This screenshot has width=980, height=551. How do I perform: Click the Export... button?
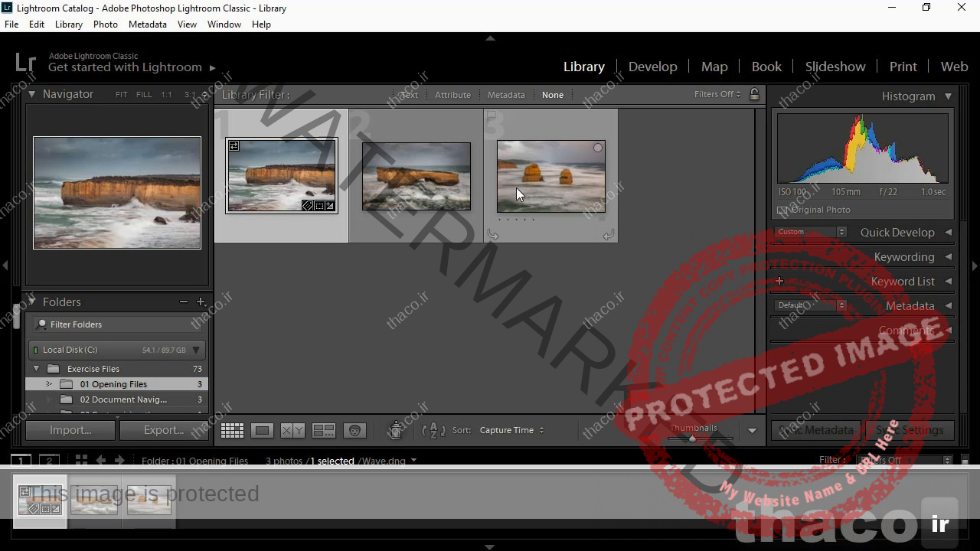163,430
